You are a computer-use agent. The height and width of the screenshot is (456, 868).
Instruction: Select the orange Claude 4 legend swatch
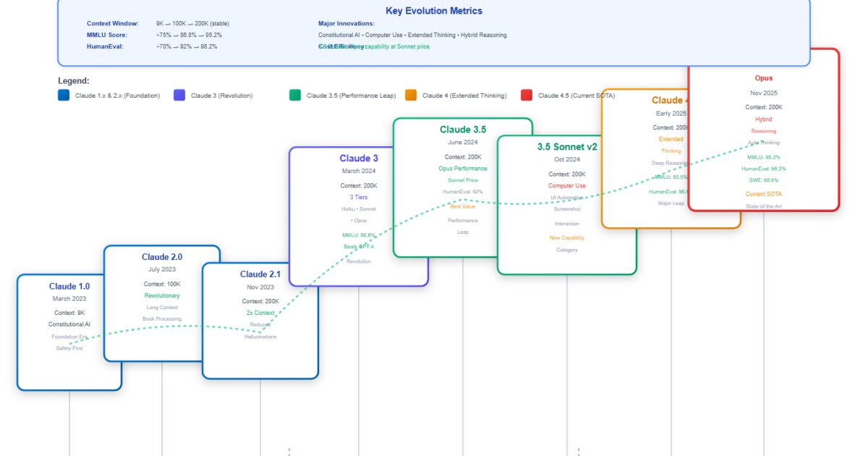click(x=411, y=95)
